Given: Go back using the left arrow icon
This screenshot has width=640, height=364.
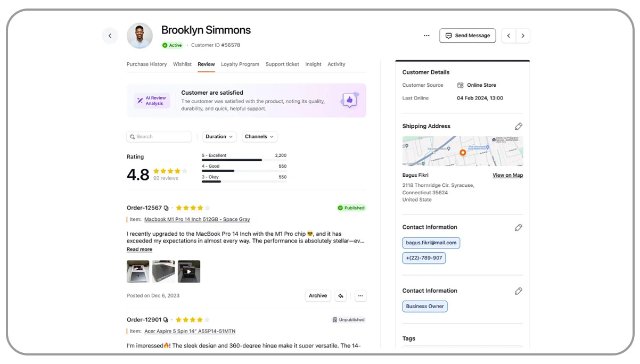Looking at the screenshot, I should click(x=110, y=36).
